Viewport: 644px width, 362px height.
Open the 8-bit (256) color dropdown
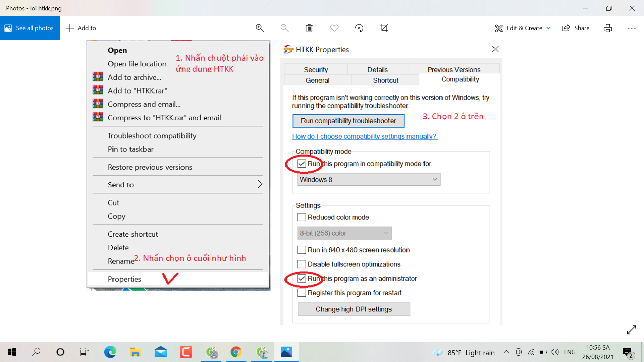click(344, 233)
